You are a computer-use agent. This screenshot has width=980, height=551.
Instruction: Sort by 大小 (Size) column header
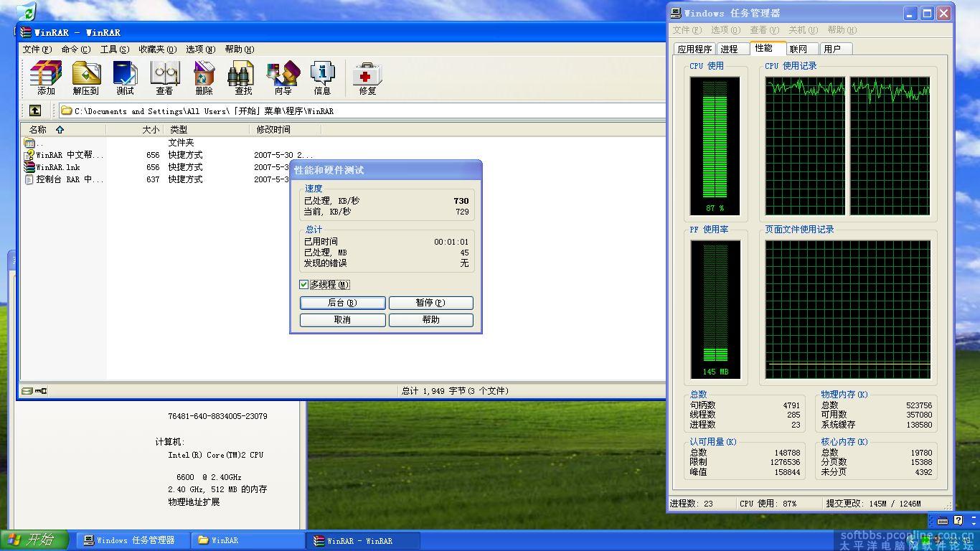(x=134, y=130)
